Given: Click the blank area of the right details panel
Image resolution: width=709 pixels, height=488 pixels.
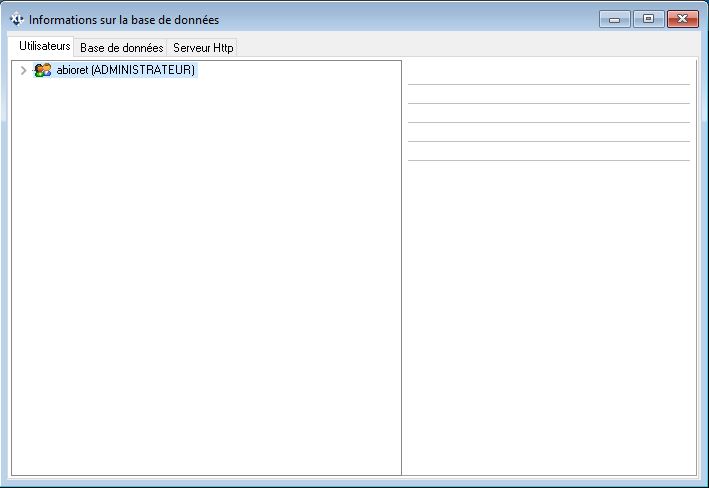Looking at the screenshot, I should pyautogui.click(x=548, y=320).
